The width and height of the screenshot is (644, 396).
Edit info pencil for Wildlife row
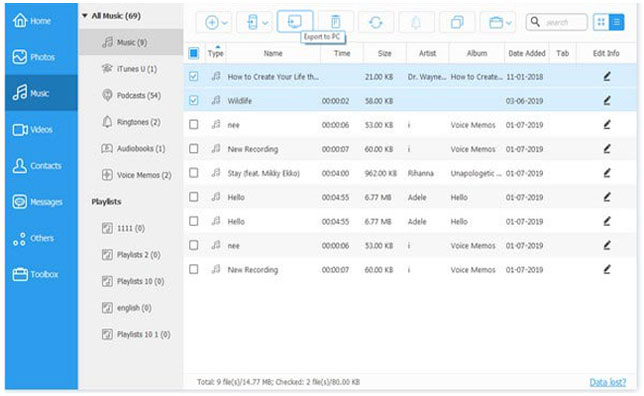pos(607,101)
